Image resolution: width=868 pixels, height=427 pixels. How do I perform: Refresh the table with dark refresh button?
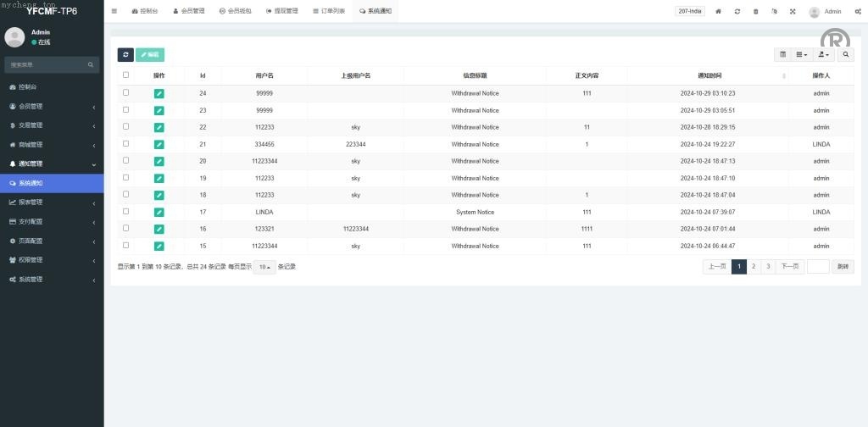click(125, 54)
